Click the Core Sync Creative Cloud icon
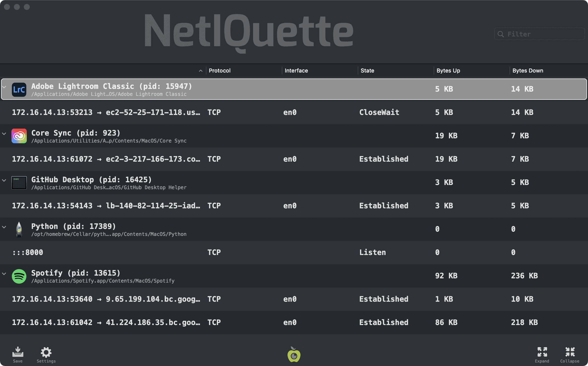588x366 pixels. point(19,136)
